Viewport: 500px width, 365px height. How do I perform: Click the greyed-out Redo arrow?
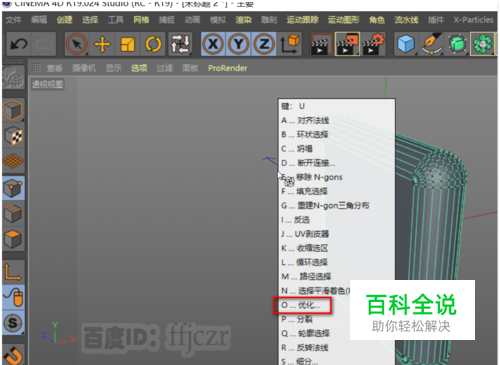point(44,44)
